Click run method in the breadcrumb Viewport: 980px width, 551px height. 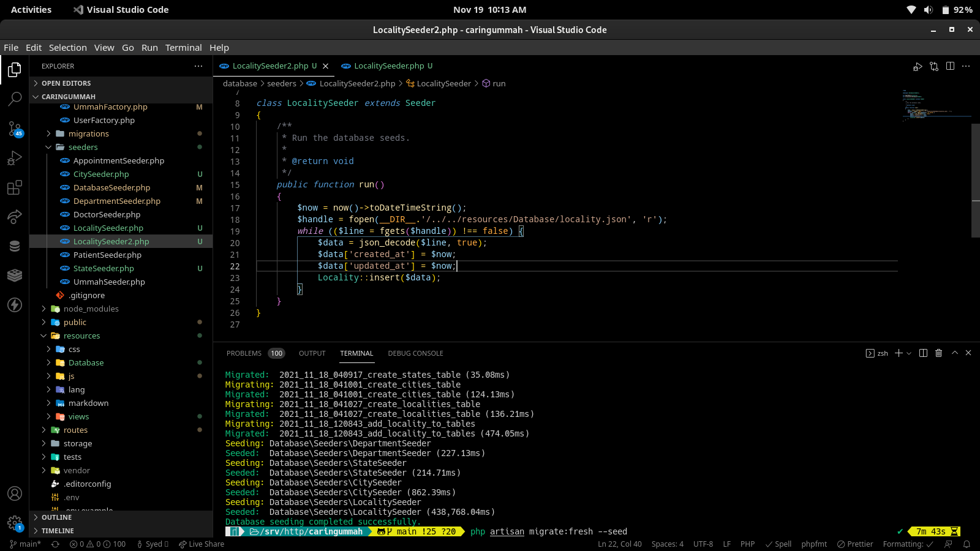pos(494,84)
